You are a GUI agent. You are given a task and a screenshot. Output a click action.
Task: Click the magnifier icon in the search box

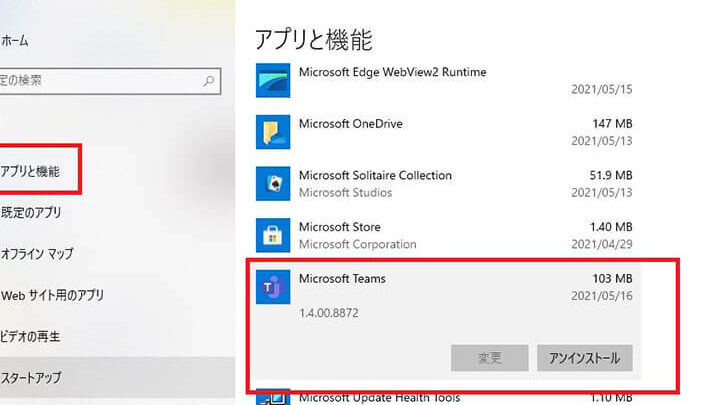pyautogui.click(x=209, y=81)
